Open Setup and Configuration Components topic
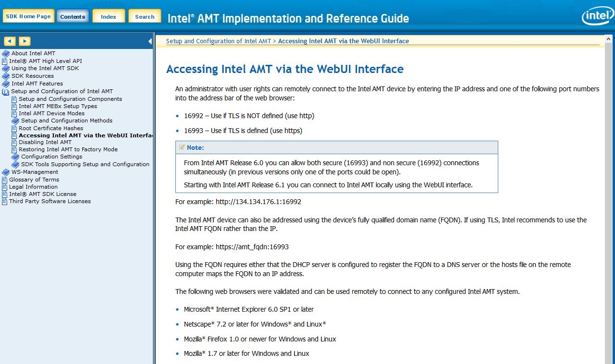The image size is (615, 364). pyautogui.click(x=71, y=99)
